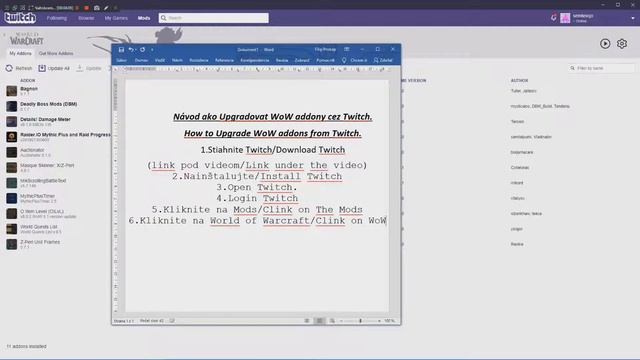Click the zoom in plus in Word
The height and width of the screenshot is (360, 640).
[x=379, y=321]
